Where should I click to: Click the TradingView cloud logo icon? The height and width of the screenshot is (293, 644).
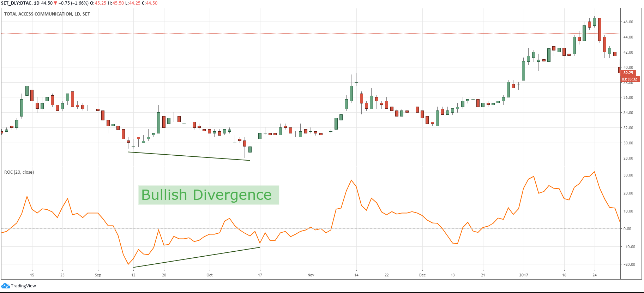point(5,286)
